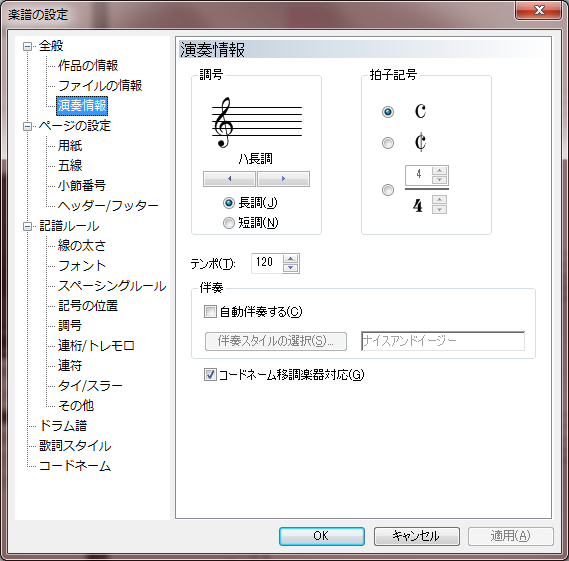This screenshot has height=561, width=569.
Task: Collapse the ページの設定 tree node
Action: click(27, 126)
